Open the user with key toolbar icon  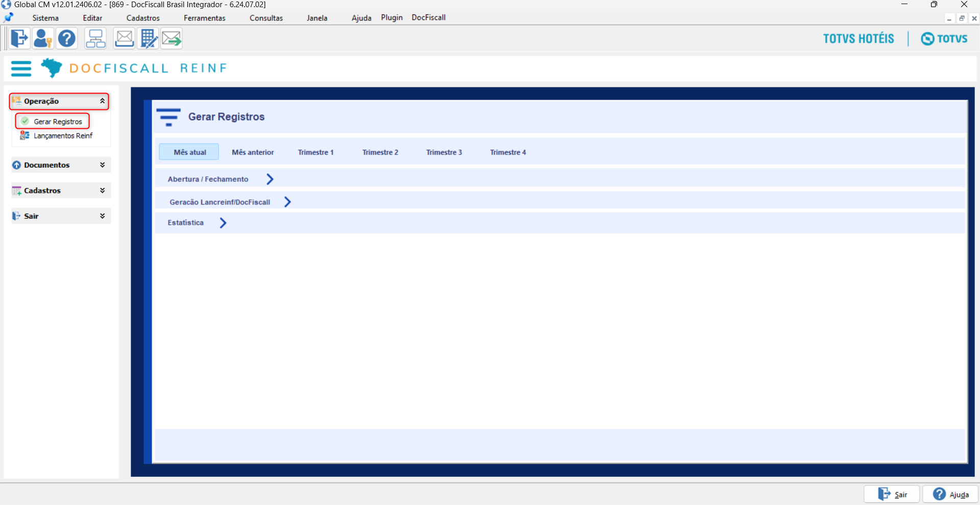[x=43, y=38]
